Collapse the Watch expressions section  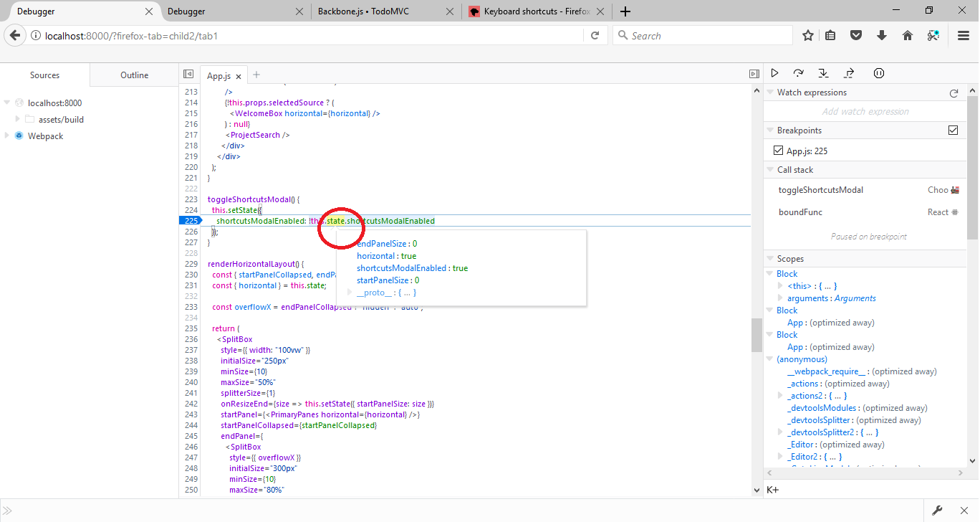769,92
